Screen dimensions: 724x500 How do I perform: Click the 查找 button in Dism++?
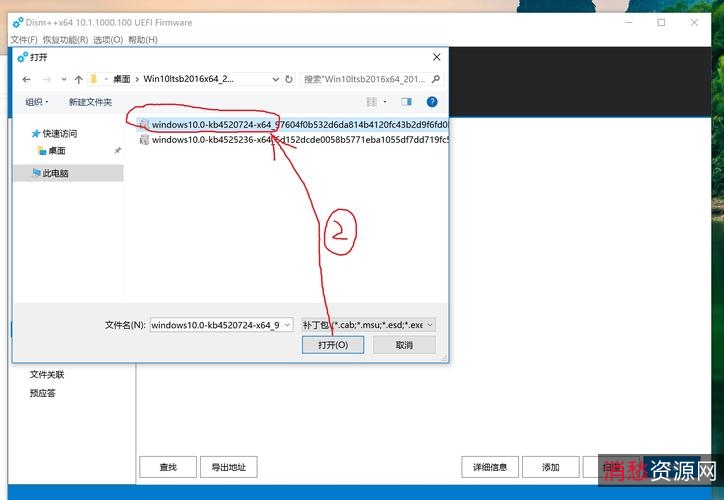tap(168, 467)
